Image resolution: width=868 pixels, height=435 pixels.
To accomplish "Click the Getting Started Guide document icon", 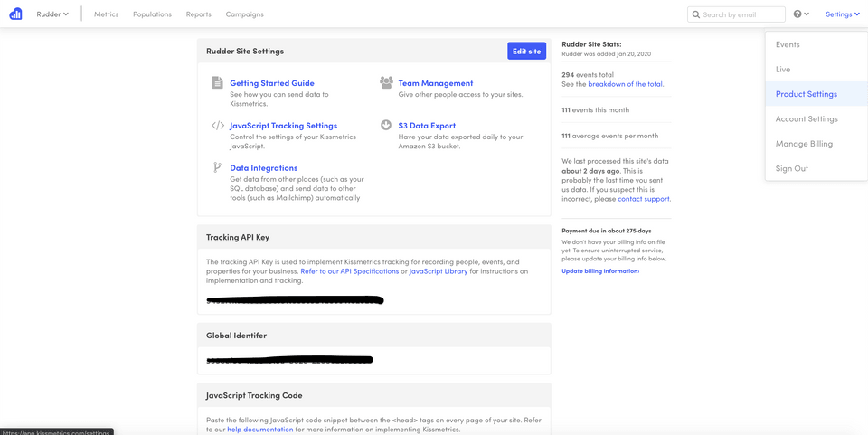I will point(217,83).
